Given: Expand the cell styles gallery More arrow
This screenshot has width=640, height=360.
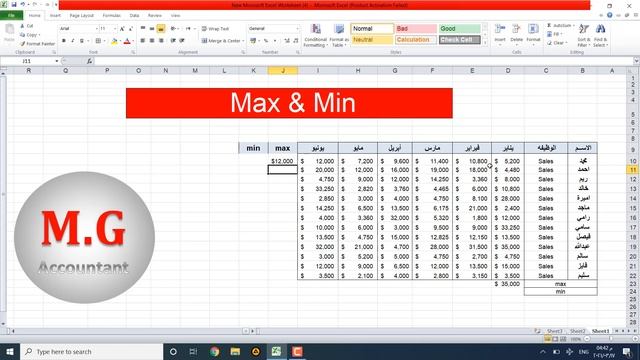Looking at the screenshot, I should [x=485, y=42].
